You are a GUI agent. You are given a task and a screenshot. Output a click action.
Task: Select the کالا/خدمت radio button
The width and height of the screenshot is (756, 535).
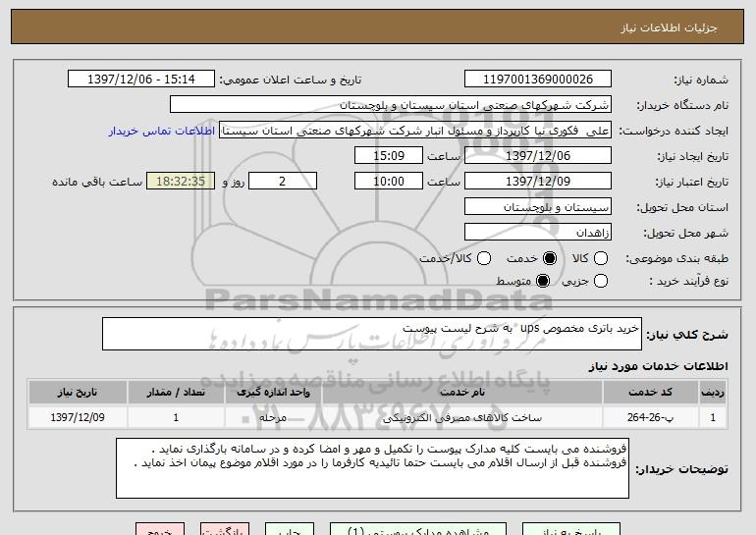click(484, 258)
